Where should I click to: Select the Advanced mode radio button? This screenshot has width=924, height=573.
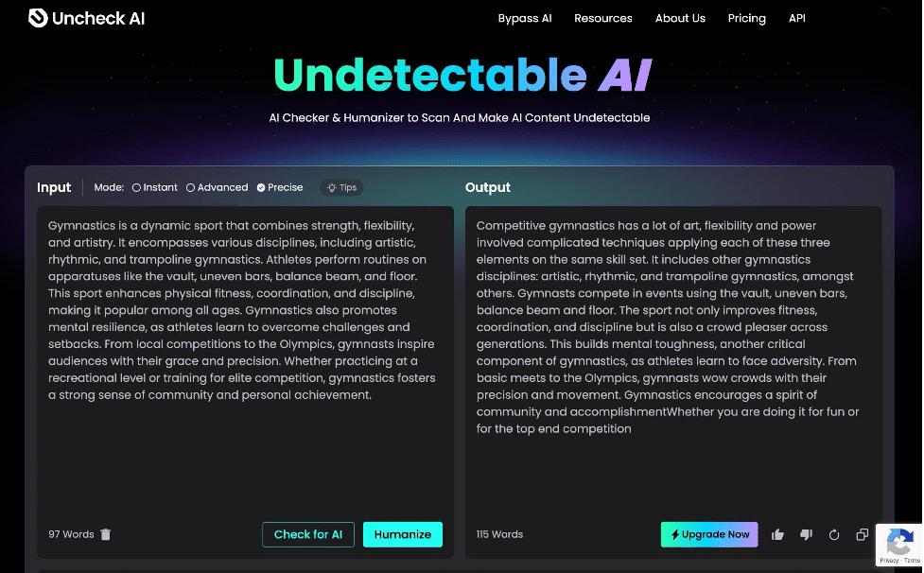(190, 187)
